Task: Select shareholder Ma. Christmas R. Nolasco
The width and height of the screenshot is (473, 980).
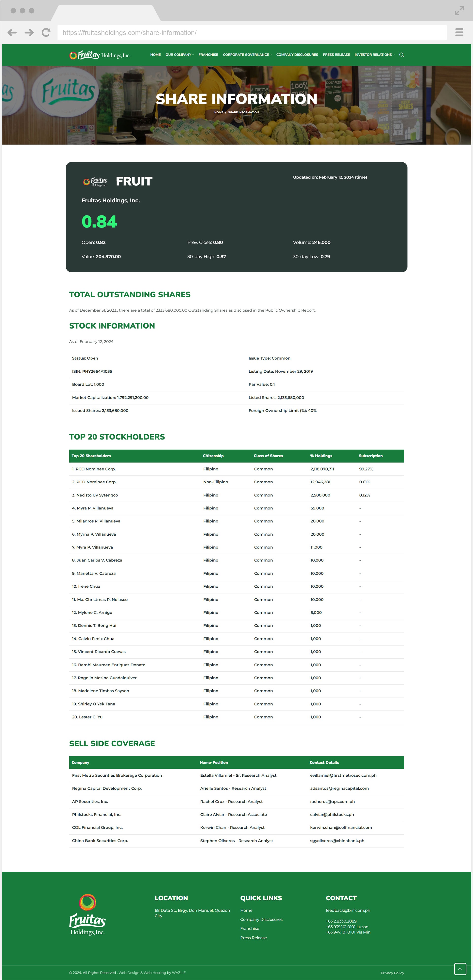Action: coord(100,600)
